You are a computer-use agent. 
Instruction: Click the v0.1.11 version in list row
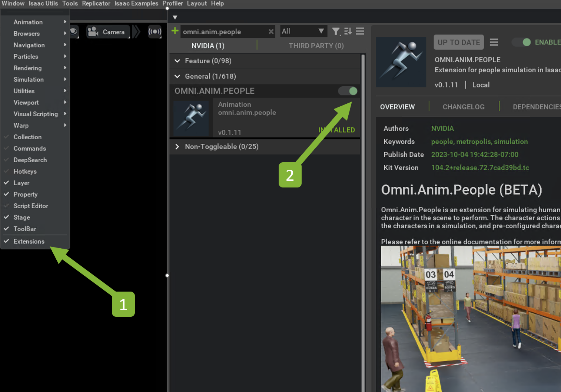[x=229, y=133]
